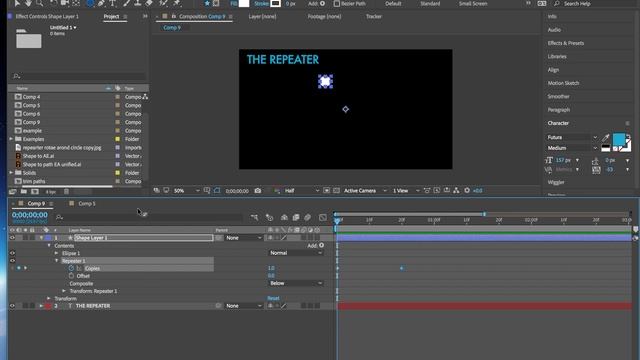This screenshot has width=640, height=360.
Task: Expand the Examples folder
Action: [x=11, y=139]
